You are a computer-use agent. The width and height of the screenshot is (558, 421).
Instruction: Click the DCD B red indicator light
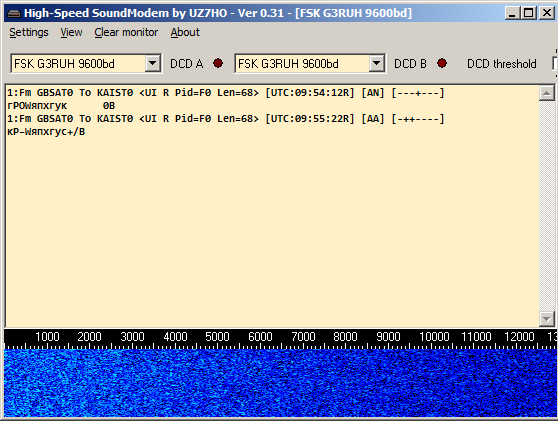point(442,63)
